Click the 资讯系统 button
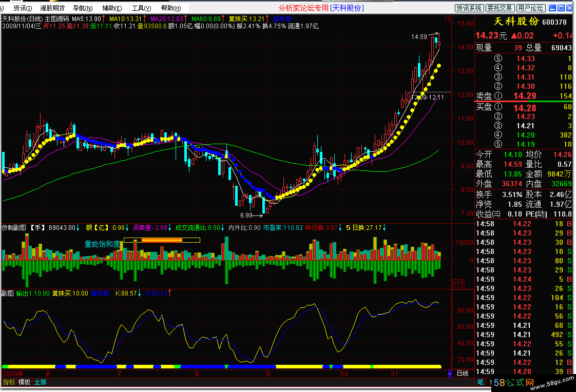The image size is (576, 392). 469,8
